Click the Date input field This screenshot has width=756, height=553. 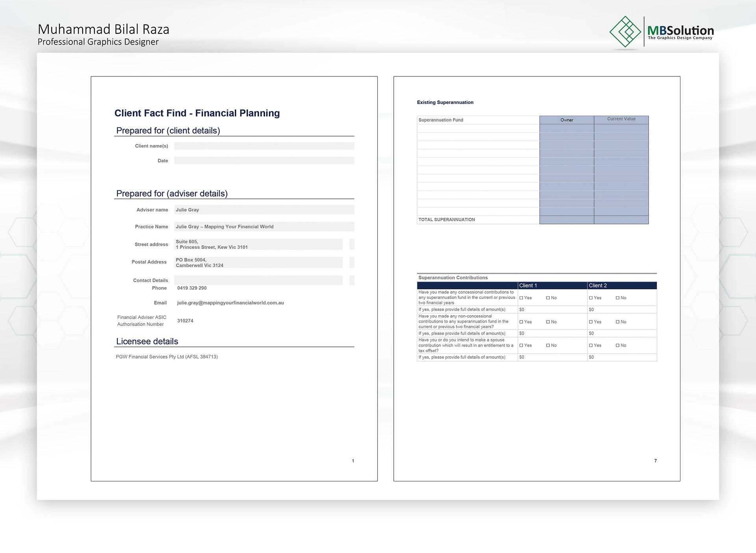point(264,160)
